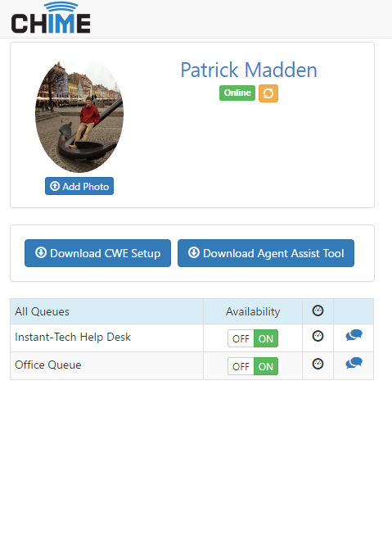Switch Office Queue availability OFF
This screenshot has height=544, width=392.
[241, 366]
